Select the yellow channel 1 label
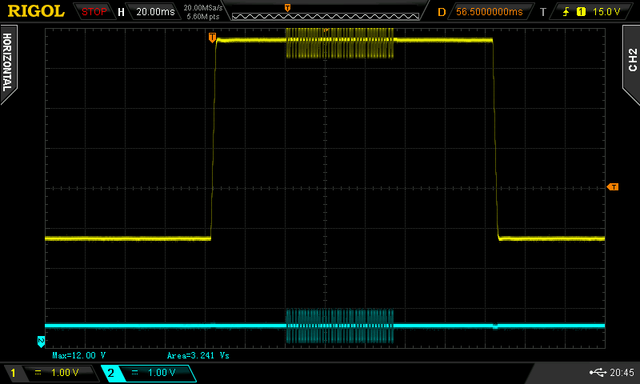 coord(13,373)
